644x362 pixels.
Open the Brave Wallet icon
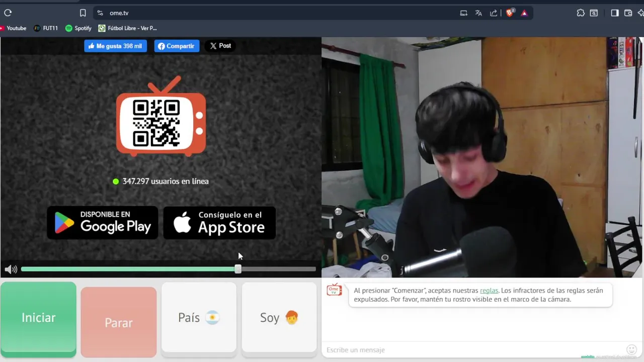(x=628, y=13)
